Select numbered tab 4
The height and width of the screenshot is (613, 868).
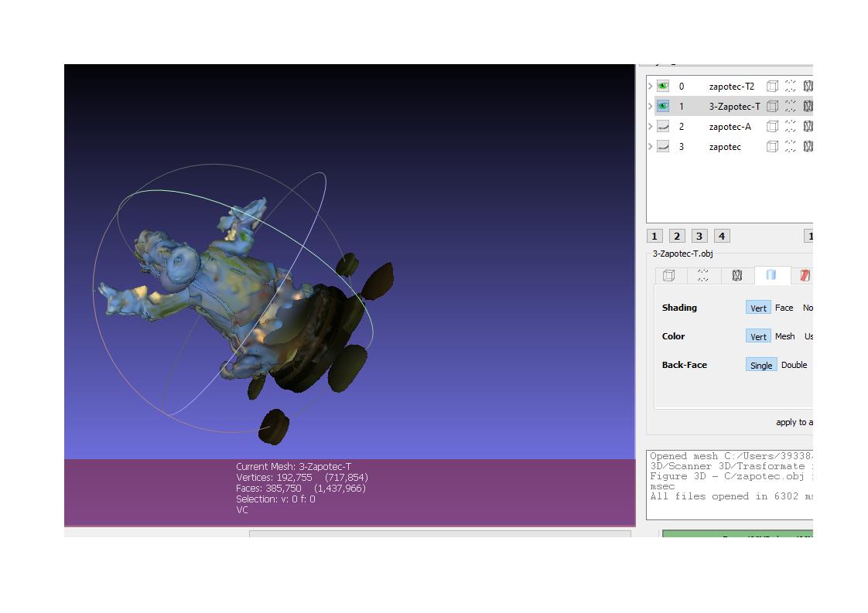coord(721,236)
